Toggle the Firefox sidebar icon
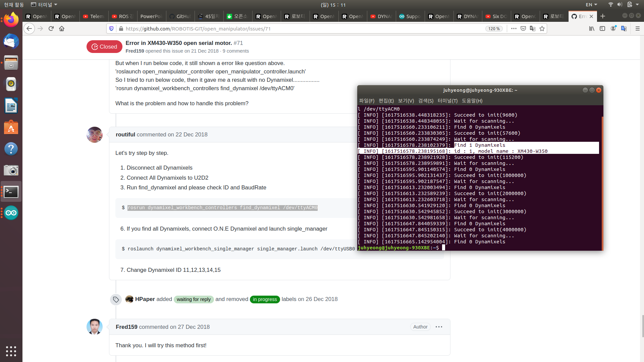644x362 pixels. tap(602, 28)
